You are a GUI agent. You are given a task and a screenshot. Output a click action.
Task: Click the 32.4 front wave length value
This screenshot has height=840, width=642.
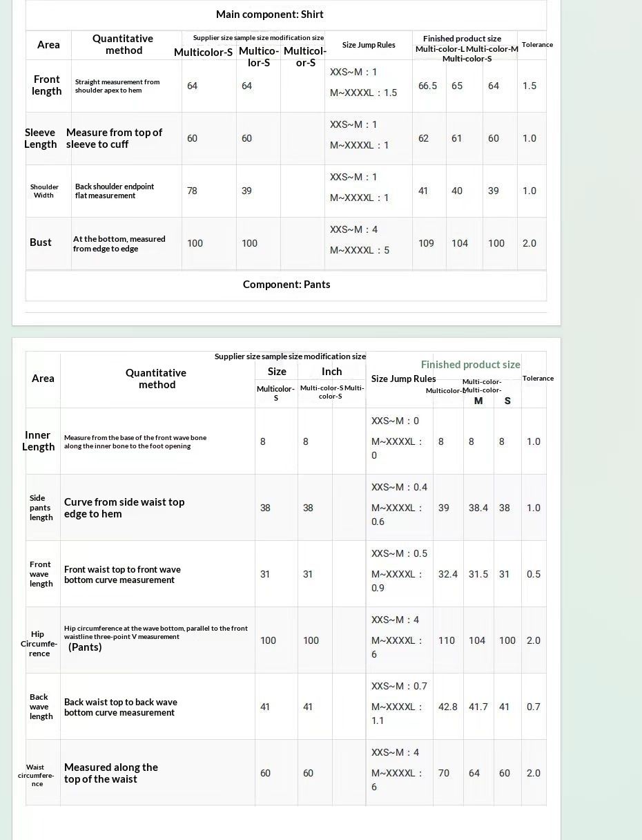(447, 574)
